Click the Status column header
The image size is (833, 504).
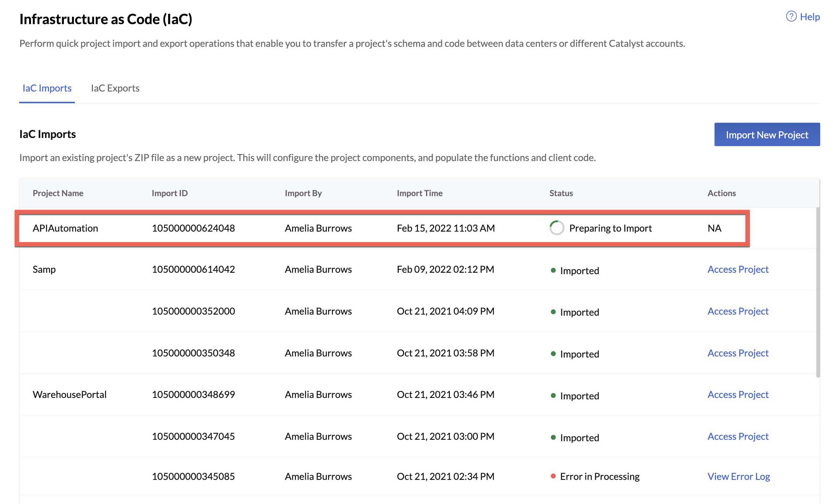(561, 193)
